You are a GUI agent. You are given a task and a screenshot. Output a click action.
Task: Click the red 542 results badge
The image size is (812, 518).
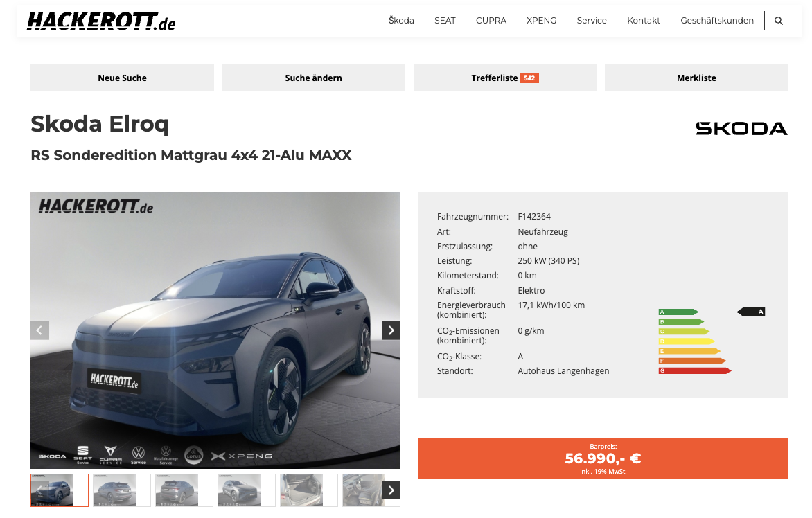coord(529,78)
